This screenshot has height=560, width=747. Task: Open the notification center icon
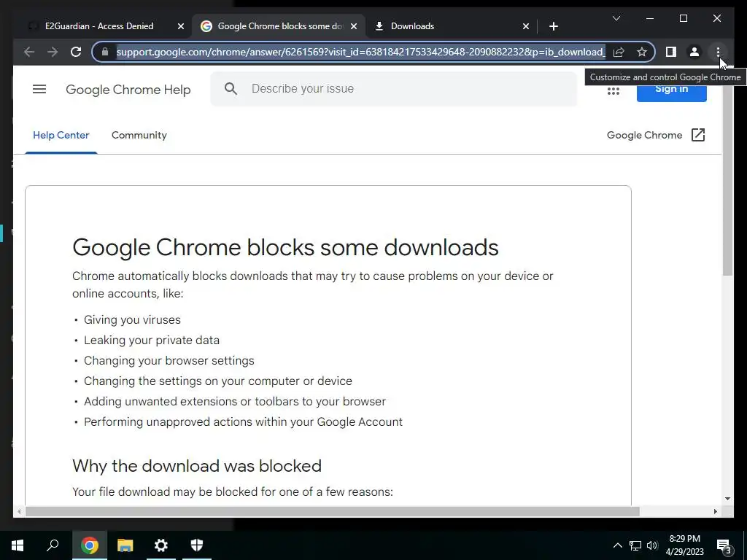[724, 545]
